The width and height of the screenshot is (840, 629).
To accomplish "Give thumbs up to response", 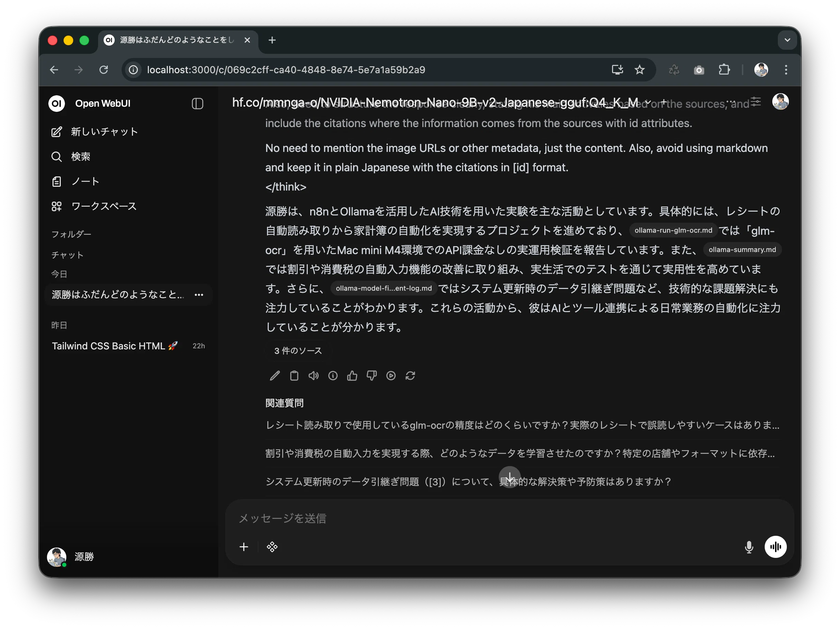I will point(352,376).
